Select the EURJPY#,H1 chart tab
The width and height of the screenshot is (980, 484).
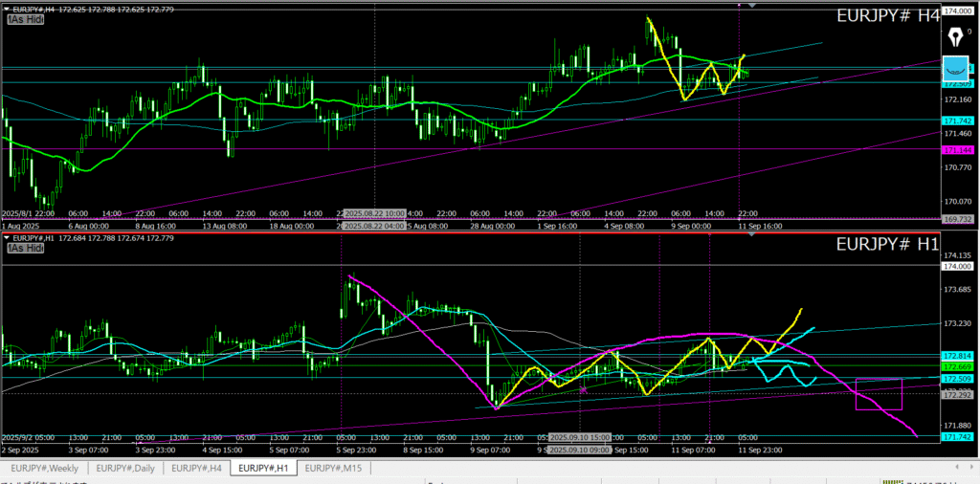(264, 468)
